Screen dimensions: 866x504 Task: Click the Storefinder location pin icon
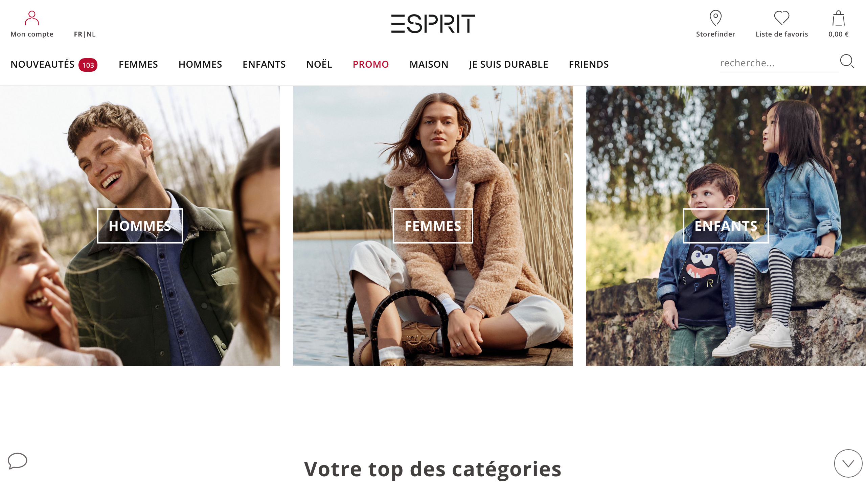[x=715, y=18]
